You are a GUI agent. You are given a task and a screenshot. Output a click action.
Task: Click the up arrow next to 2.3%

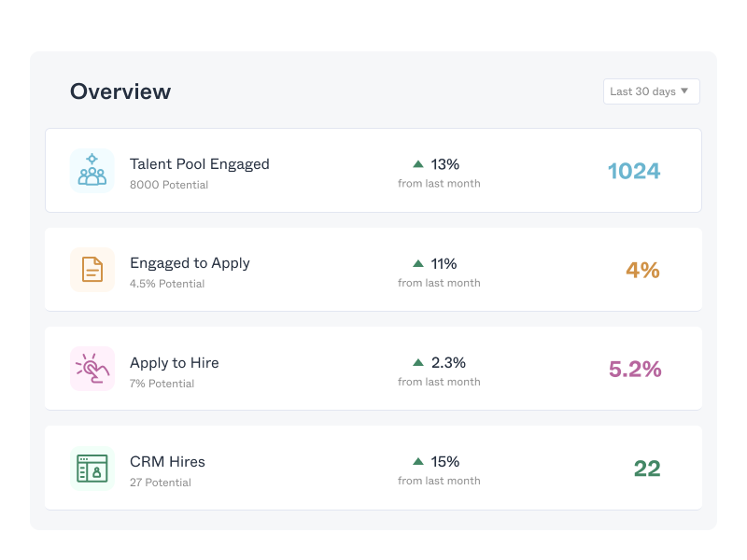pos(418,362)
